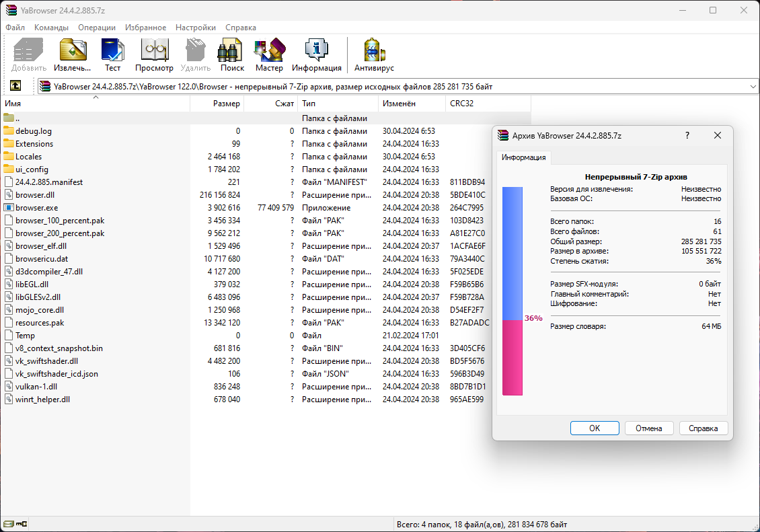Click Cancel (Отмена) in archive dialog
The height and width of the screenshot is (532, 760).
click(649, 428)
